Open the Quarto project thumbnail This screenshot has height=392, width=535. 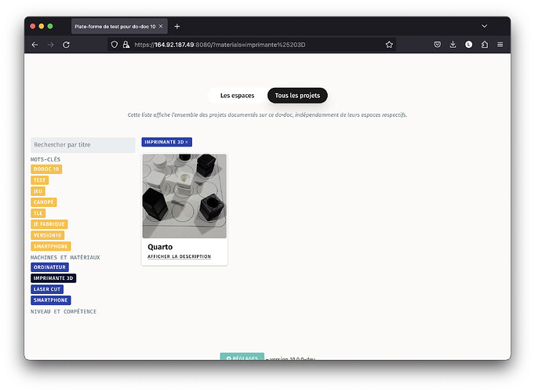[x=184, y=196]
